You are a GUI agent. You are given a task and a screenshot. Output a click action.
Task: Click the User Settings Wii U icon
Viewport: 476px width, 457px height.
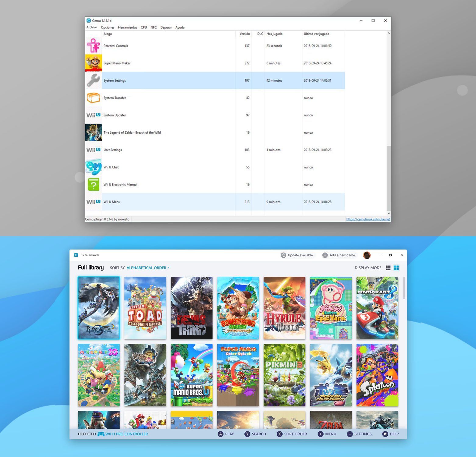(x=94, y=150)
